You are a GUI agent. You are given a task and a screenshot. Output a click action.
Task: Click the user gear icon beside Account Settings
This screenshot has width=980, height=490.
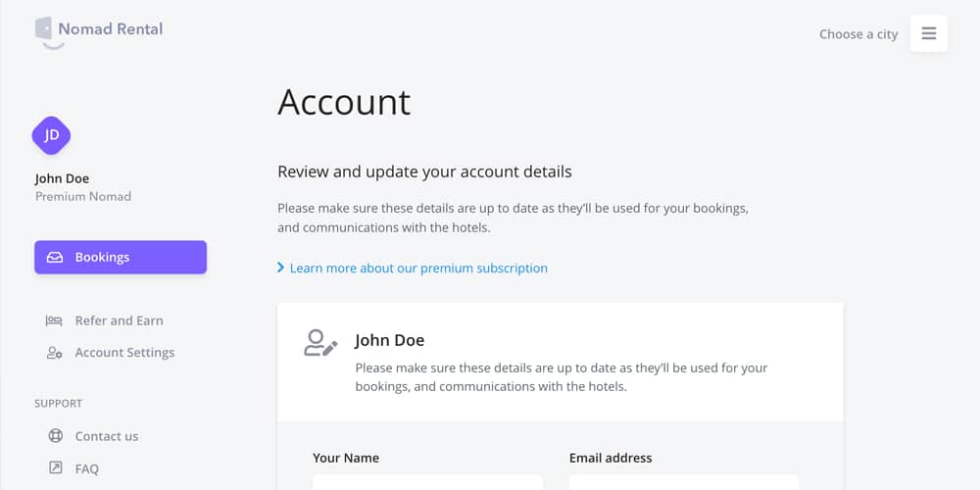[x=54, y=353]
